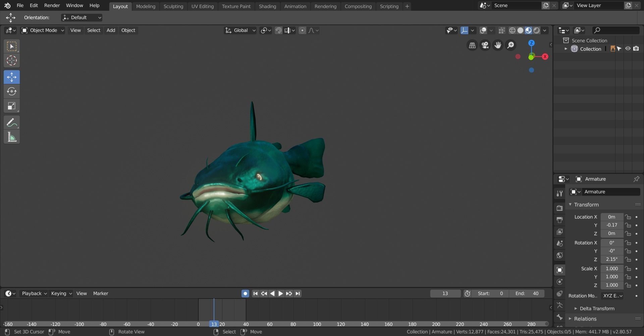Open the Bone properties tab
Screen dimensions: 644x336
(559, 317)
